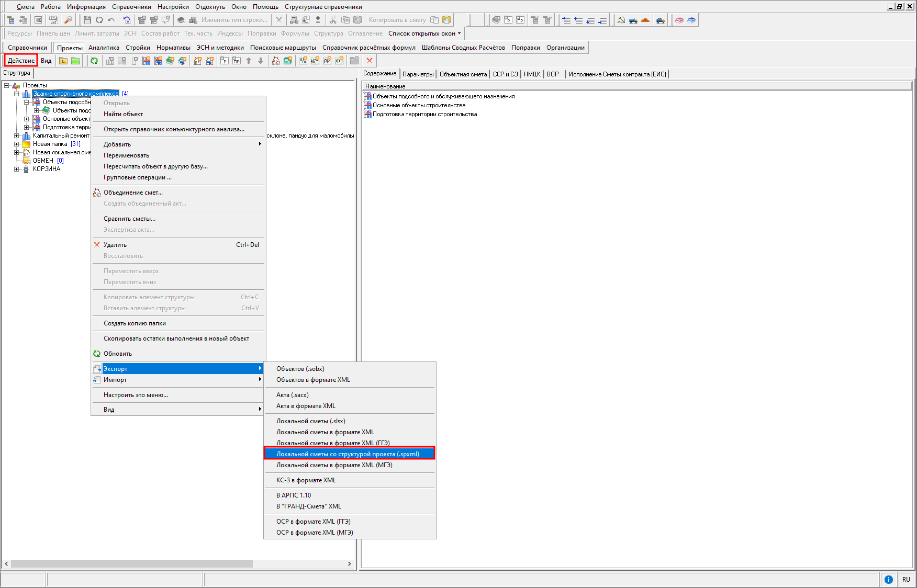This screenshot has width=917, height=588.
Task: Click the magnifier search icon in top toolbar
Action: pyautogui.click(x=68, y=20)
